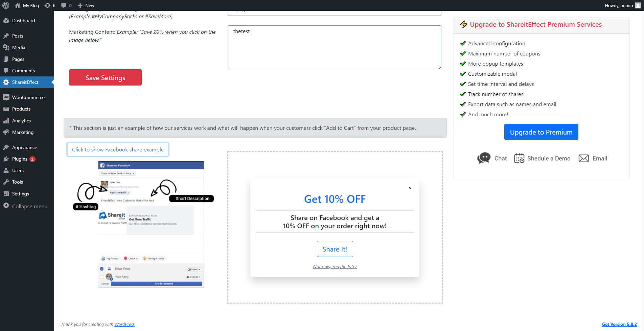The width and height of the screenshot is (644, 331).
Task: Click the 'Track number of shares' feature text
Action: click(x=496, y=94)
